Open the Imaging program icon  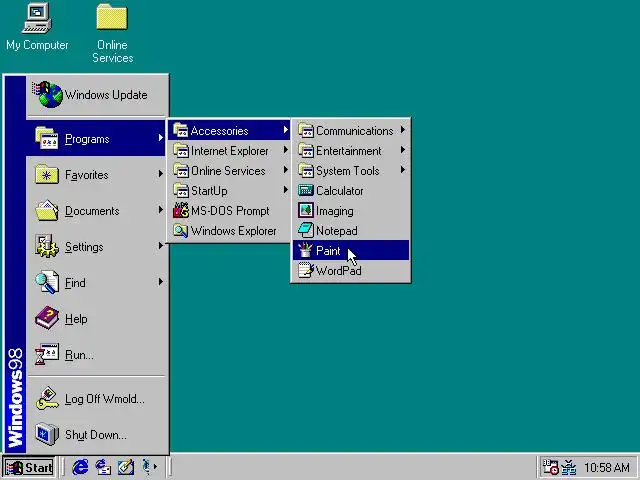306,211
